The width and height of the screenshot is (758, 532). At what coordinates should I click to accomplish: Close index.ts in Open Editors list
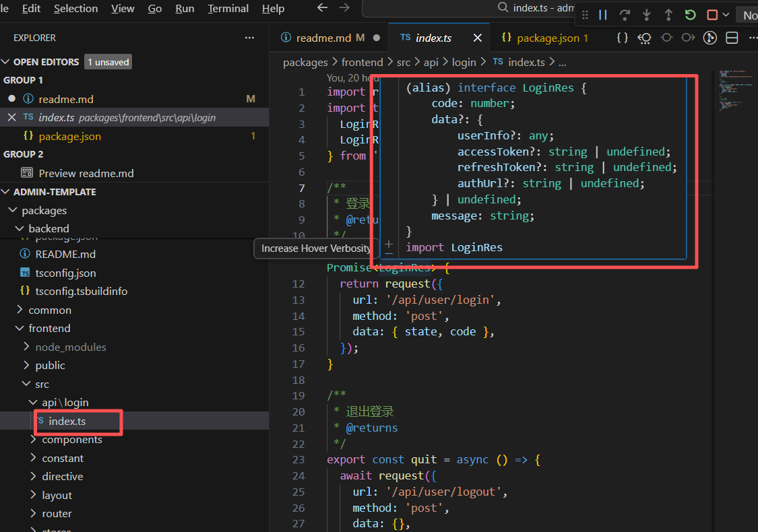click(12, 117)
